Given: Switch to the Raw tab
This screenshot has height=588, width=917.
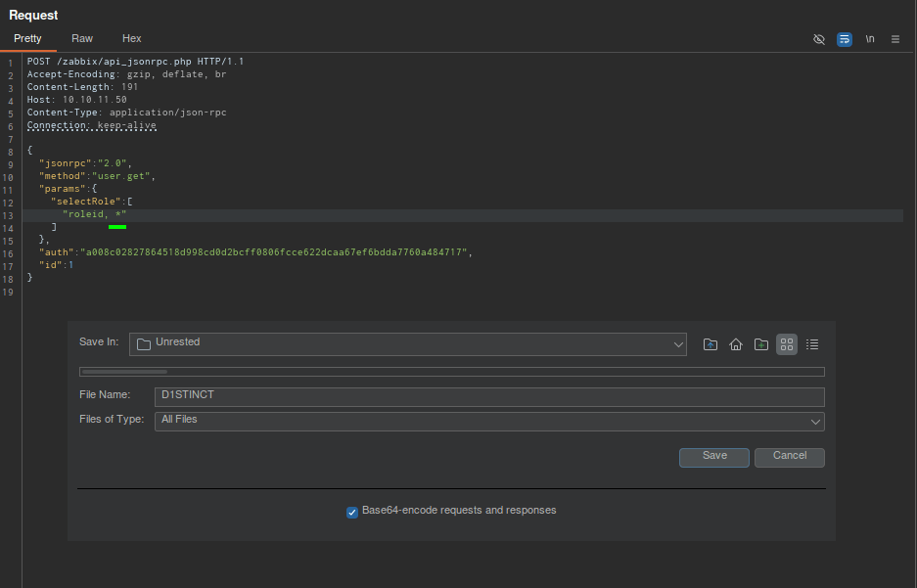Looking at the screenshot, I should [x=82, y=38].
